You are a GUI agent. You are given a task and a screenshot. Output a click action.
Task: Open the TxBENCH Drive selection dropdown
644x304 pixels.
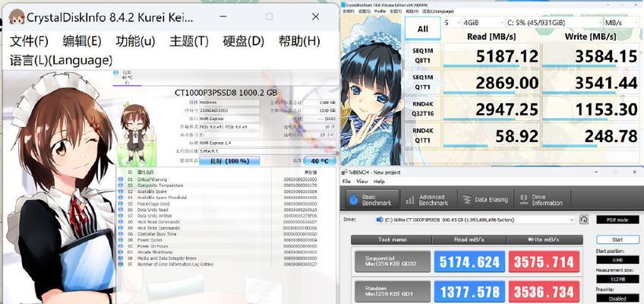(x=475, y=220)
